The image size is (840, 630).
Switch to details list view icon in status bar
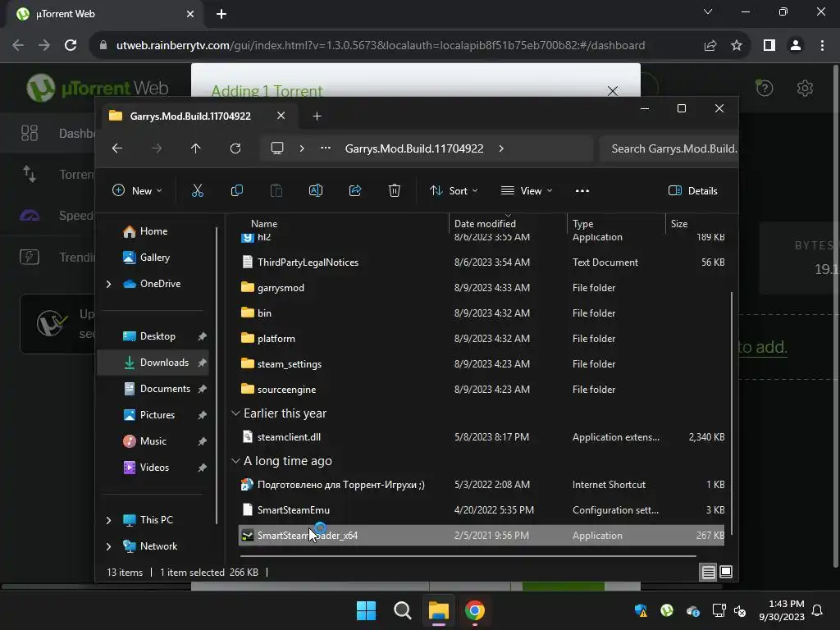click(708, 572)
